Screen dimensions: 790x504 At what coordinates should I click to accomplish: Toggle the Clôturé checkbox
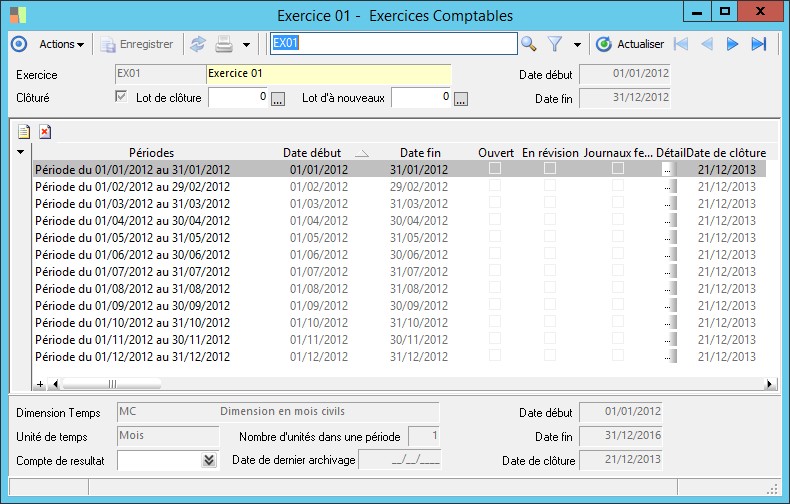point(121,96)
